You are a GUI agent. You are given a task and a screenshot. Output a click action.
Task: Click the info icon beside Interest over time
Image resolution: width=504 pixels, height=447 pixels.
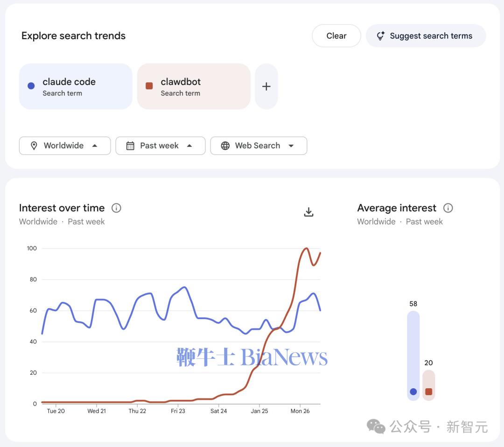(116, 208)
